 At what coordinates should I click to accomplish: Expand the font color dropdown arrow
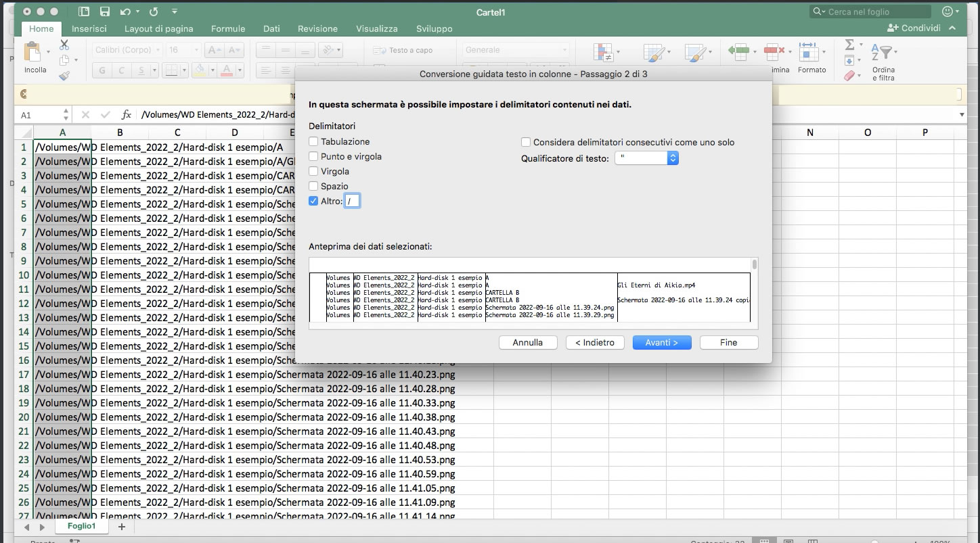[x=240, y=70]
